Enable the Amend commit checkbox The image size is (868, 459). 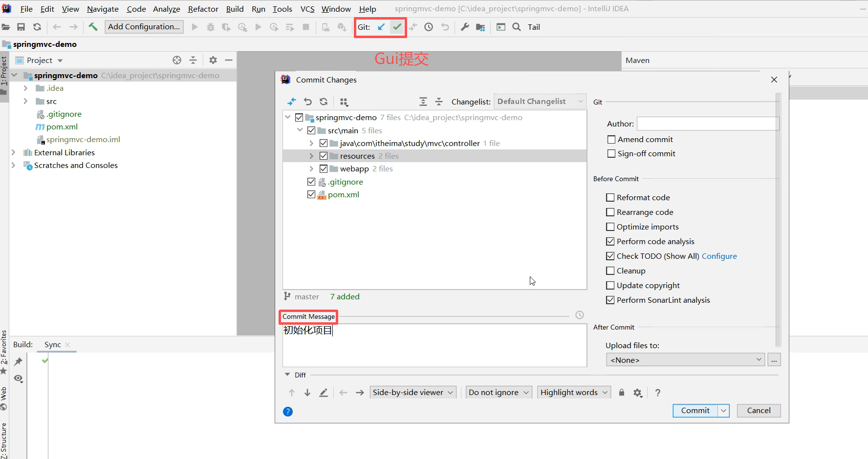coord(611,140)
